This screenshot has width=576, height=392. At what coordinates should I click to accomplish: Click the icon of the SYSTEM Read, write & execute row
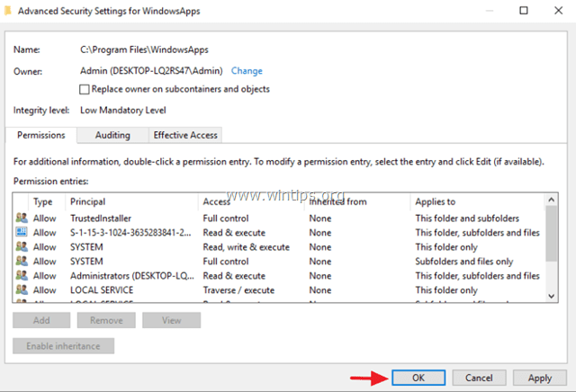tap(22, 246)
